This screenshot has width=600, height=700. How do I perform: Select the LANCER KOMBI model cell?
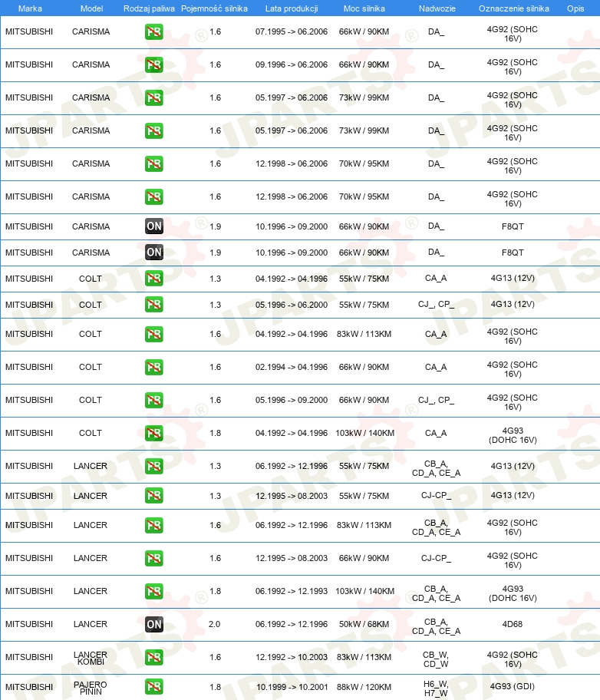point(91,658)
